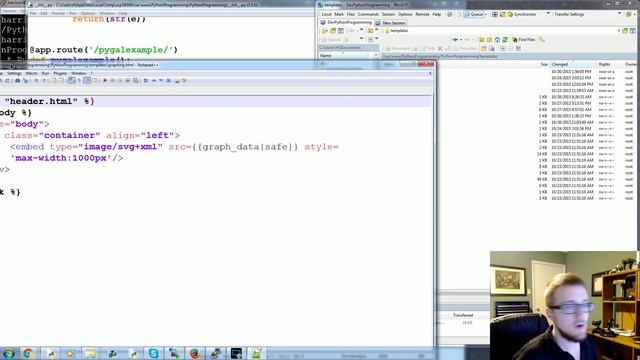Click '/pygalexample/' route text in IDLE window
640x360 pixels.
click(131, 50)
